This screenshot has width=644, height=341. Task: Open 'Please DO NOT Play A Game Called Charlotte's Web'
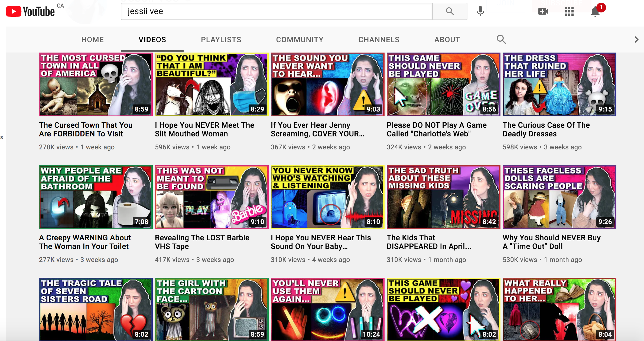tap(437, 129)
